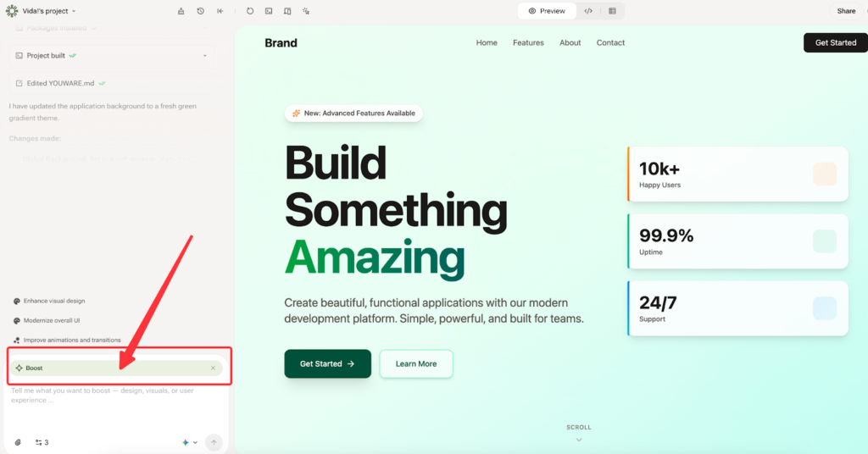Click the refresh preview icon
The width and height of the screenshot is (868, 454).
coord(250,11)
